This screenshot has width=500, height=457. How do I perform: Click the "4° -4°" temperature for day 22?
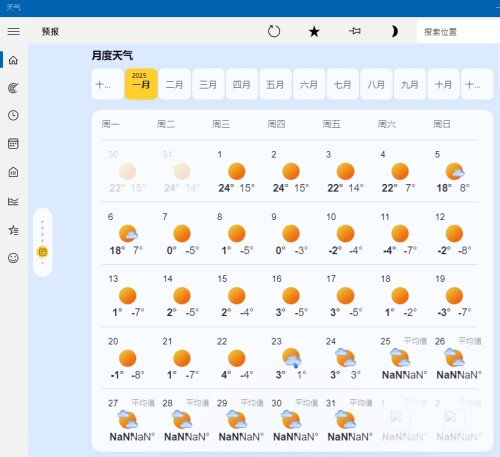coord(237,375)
